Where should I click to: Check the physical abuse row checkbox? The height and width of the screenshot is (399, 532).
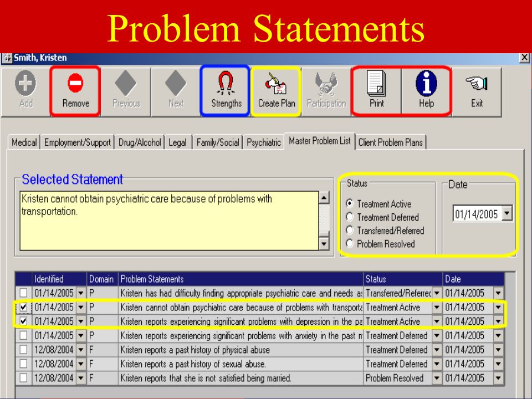point(23,350)
